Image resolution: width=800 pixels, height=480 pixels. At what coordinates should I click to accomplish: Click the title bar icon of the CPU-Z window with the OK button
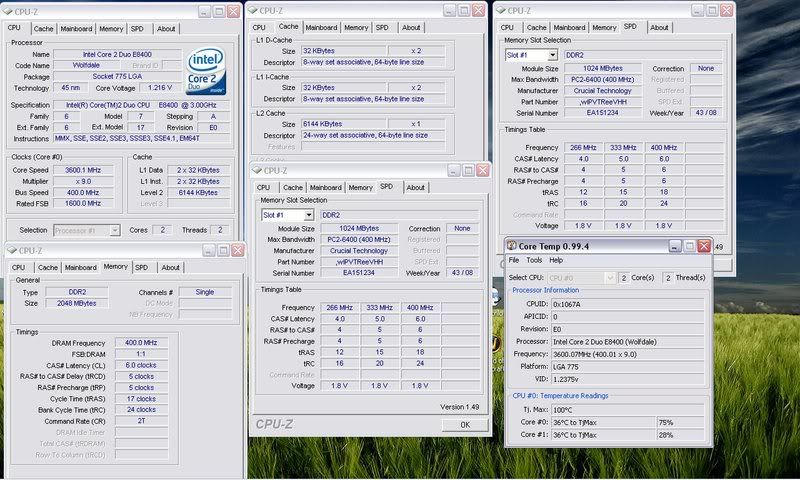(257, 170)
